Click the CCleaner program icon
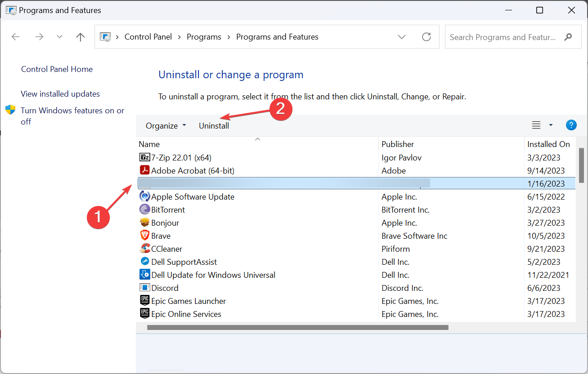Screen dimensions: 588x374 pyautogui.click(x=144, y=249)
